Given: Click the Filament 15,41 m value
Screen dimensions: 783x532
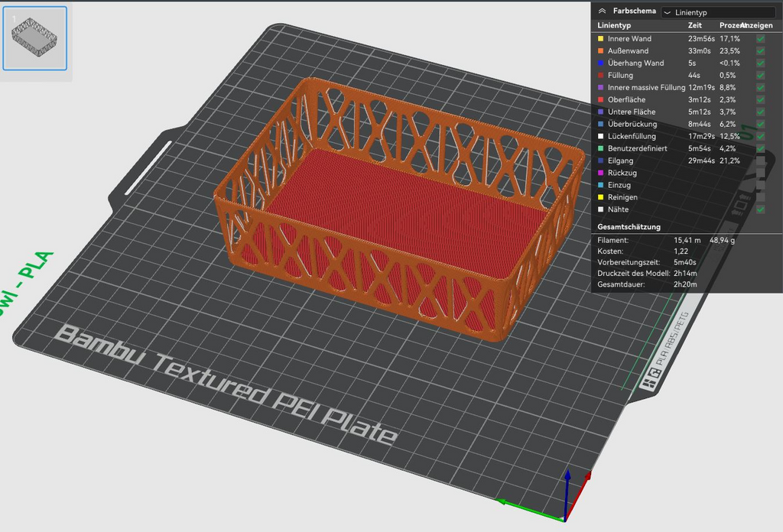Looking at the screenshot, I should coord(687,241).
